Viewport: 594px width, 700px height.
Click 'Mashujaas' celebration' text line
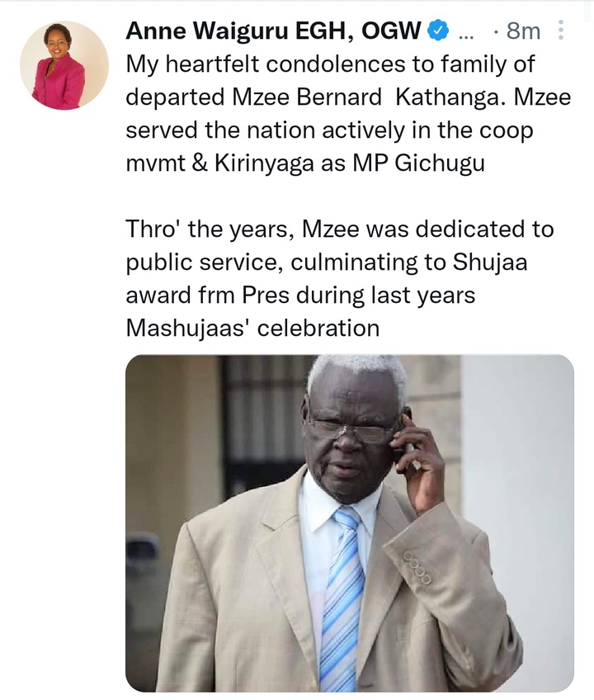tap(252, 329)
